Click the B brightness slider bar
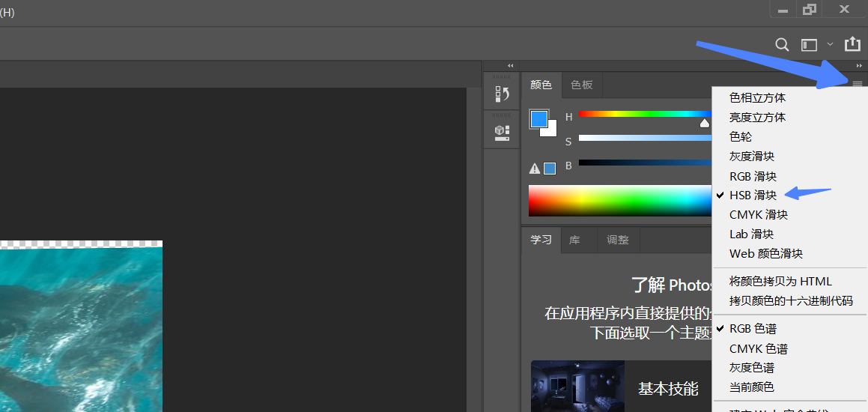 (645, 163)
